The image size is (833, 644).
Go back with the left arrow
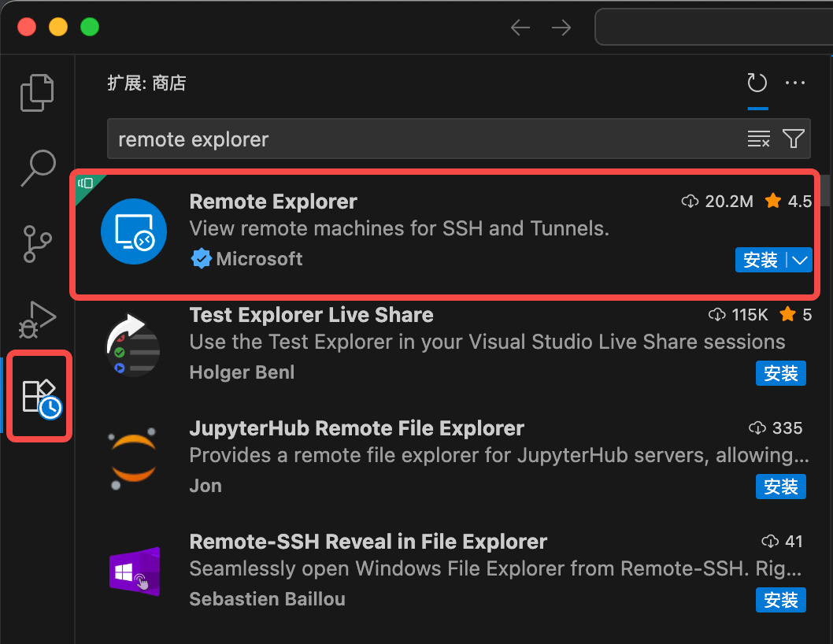tap(520, 28)
